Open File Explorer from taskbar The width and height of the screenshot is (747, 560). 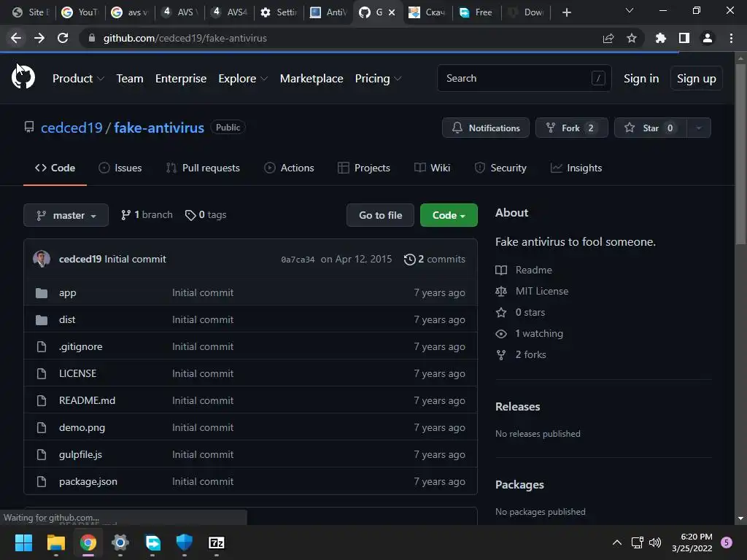(55, 542)
